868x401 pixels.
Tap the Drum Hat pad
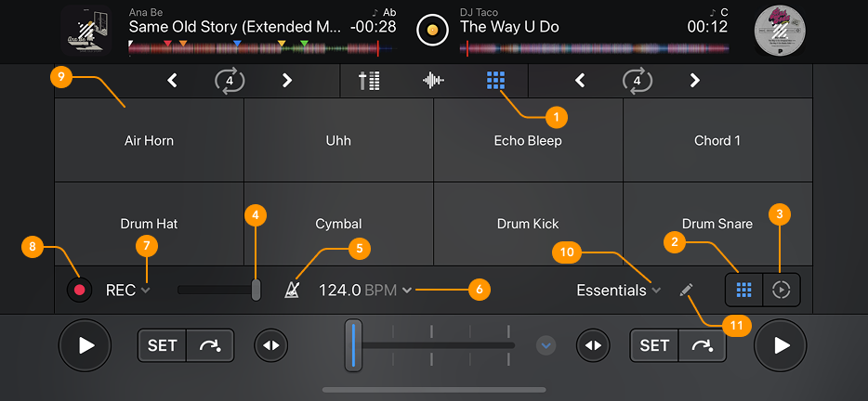point(149,224)
